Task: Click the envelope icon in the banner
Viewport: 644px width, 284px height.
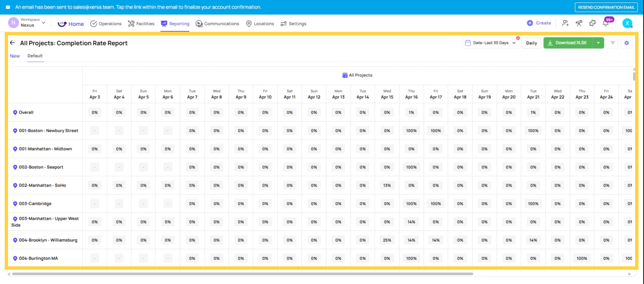Action: click(8, 7)
